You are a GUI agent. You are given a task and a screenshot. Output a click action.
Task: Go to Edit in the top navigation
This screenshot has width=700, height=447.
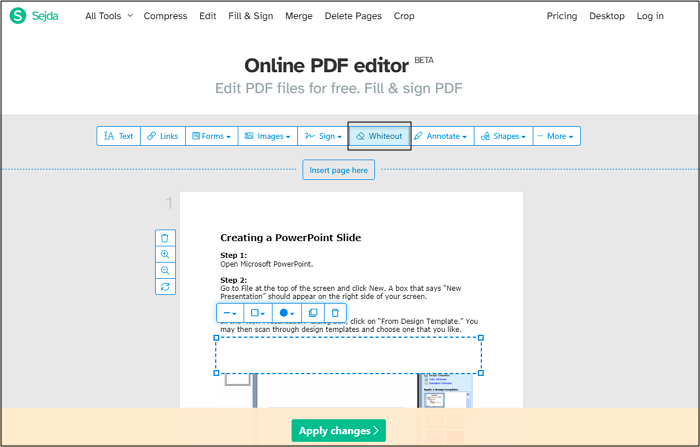point(208,16)
